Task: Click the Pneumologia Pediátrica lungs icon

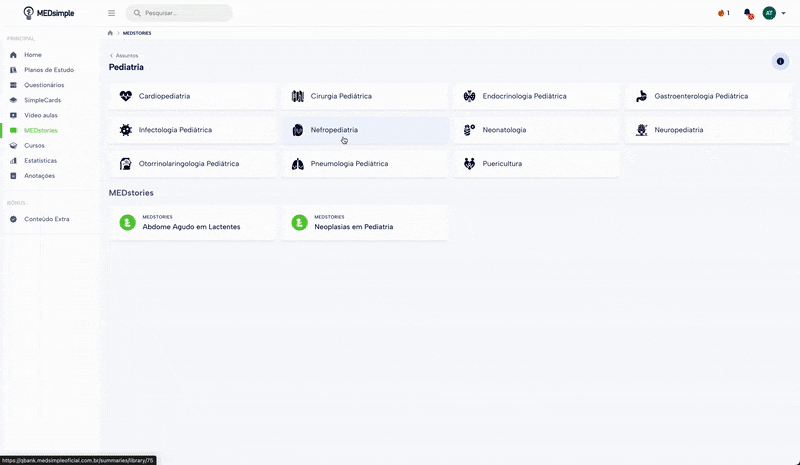Action: tap(297, 164)
